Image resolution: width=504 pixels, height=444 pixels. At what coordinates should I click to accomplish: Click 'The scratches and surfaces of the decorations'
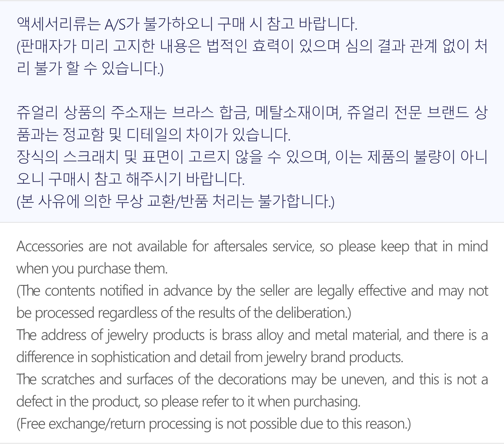click(x=152, y=379)
